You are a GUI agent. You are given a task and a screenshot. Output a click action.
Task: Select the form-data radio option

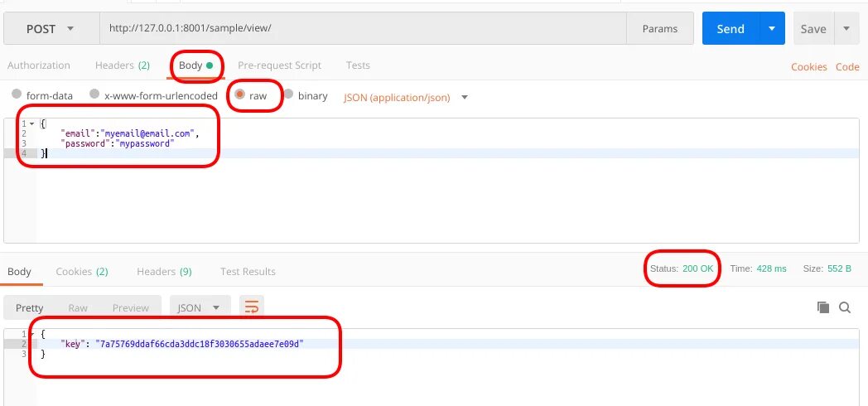17,94
